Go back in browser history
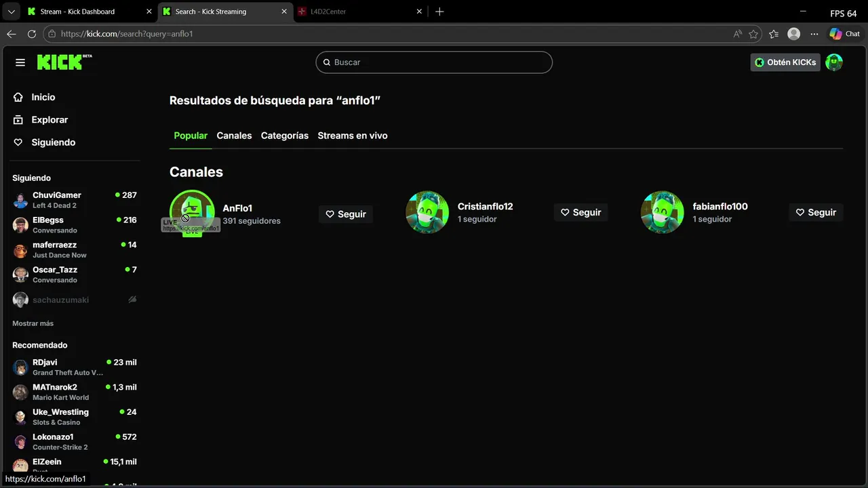The image size is (868, 488). pyautogui.click(x=12, y=34)
